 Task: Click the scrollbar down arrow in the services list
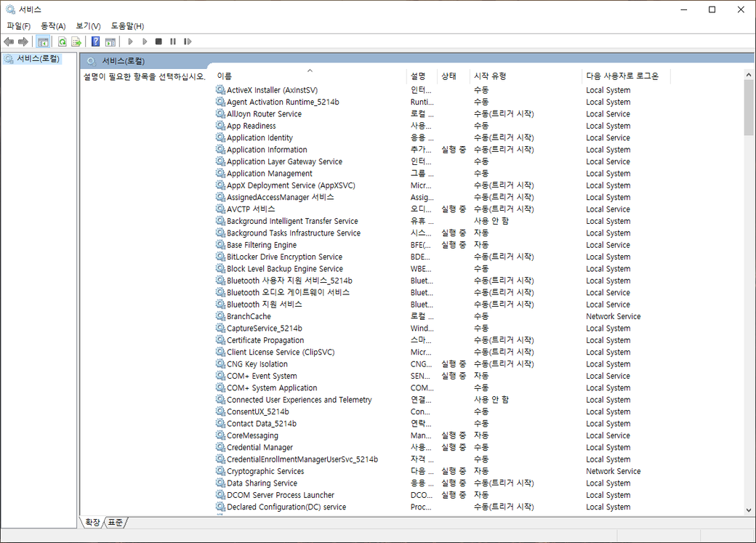(x=749, y=510)
